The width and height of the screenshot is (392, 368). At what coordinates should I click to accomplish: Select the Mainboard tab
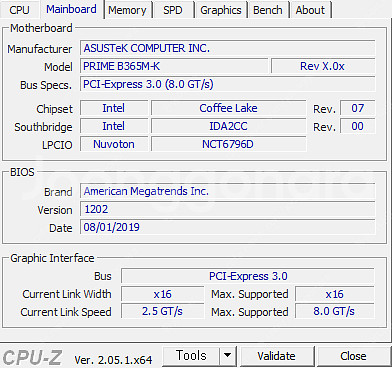click(x=71, y=9)
